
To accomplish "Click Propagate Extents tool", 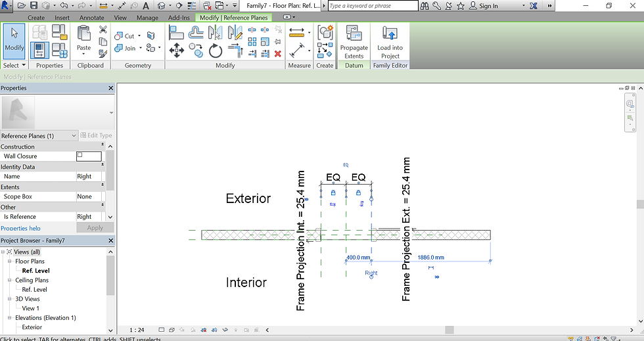I will 354,42.
